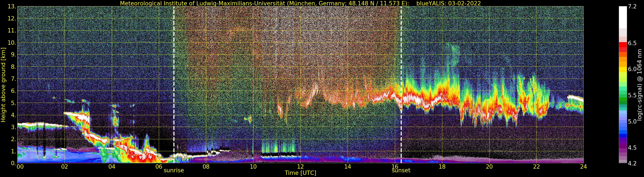644x177 pixels.
Task: Click the 'Height above ground [km]' axis label
Action: pyautogui.click(x=3, y=85)
